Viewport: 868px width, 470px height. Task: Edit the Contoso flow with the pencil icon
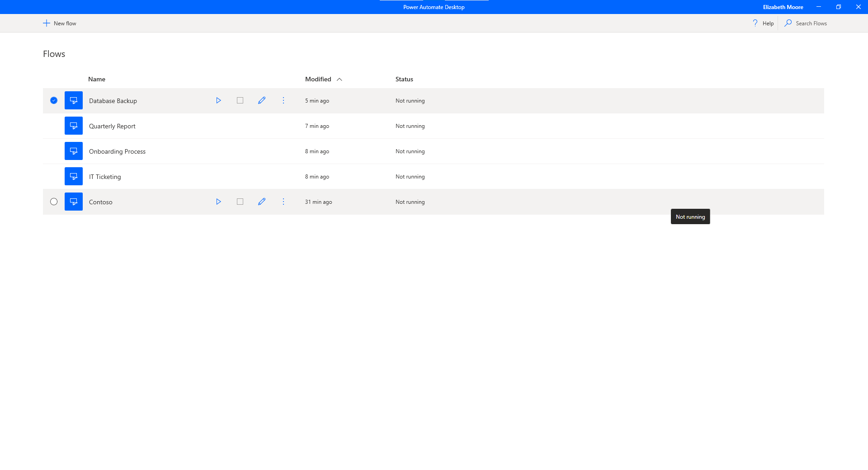tap(262, 202)
